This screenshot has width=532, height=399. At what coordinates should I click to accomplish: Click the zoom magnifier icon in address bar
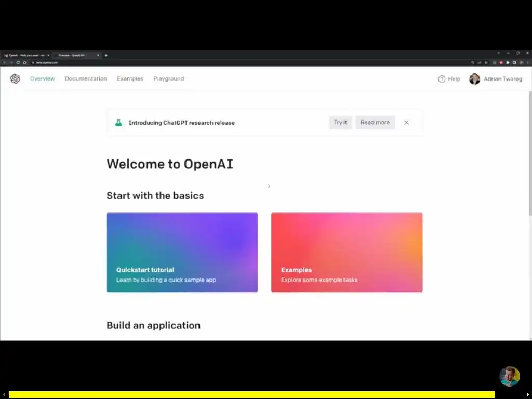tap(472, 62)
